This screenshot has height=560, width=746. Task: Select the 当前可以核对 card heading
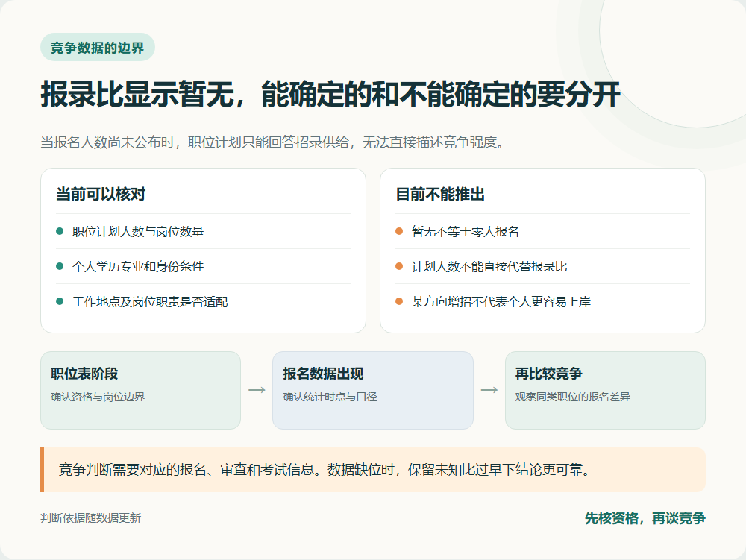tap(101, 195)
